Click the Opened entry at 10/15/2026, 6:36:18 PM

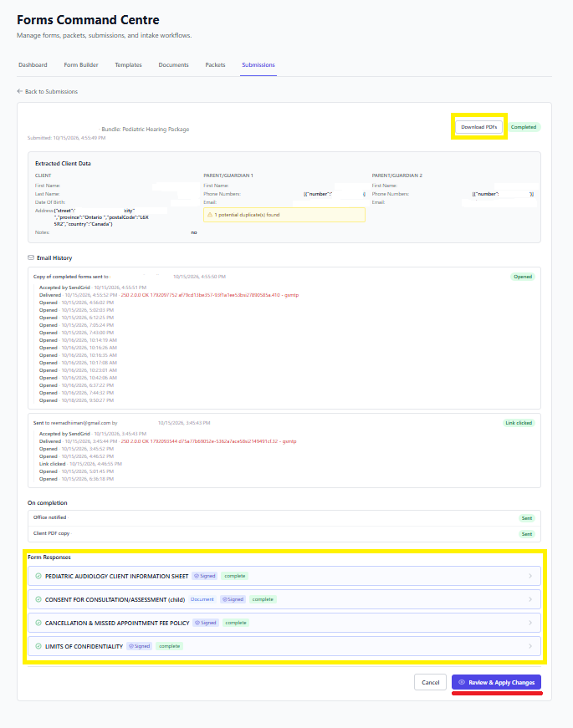tap(76, 479)
